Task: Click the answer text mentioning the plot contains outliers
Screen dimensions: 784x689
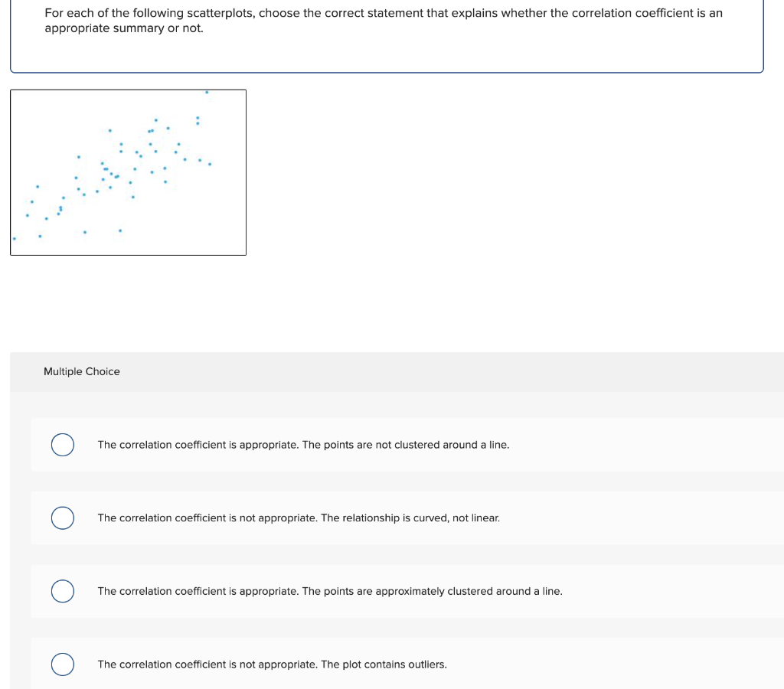Action: tap(272, 665)
